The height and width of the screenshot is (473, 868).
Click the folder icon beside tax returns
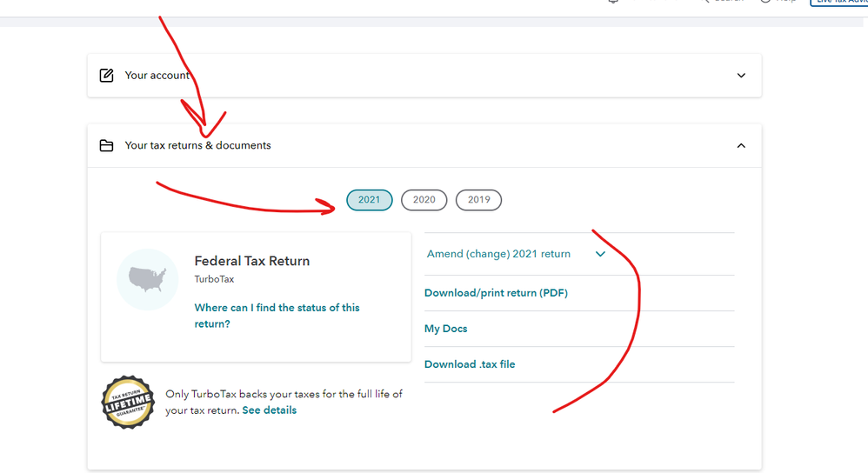(106, 145)
